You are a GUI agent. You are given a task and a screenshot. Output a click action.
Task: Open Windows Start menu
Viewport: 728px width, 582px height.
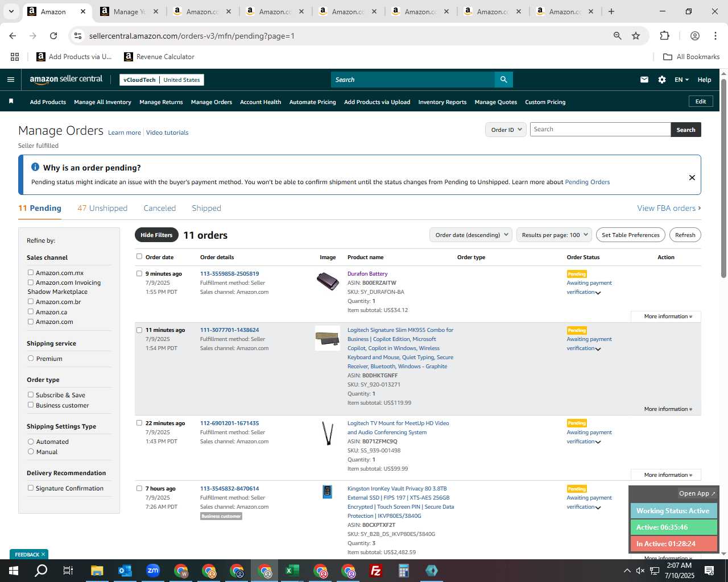(14, 571)
